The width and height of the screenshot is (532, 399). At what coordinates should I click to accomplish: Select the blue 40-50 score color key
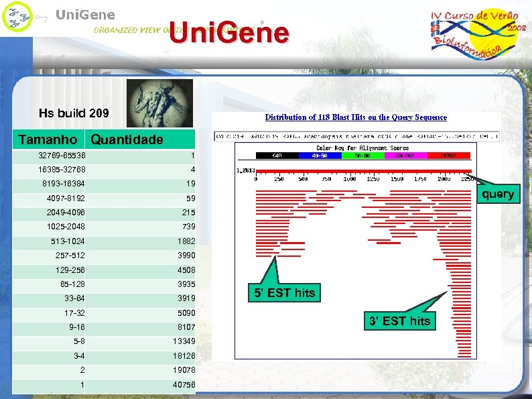pos(320,156)
